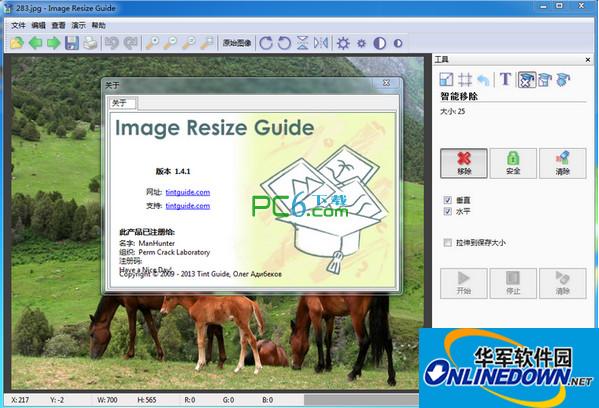Open the 支持 tintguide.com link
The image size is (599, 408).
pos(188,206)
